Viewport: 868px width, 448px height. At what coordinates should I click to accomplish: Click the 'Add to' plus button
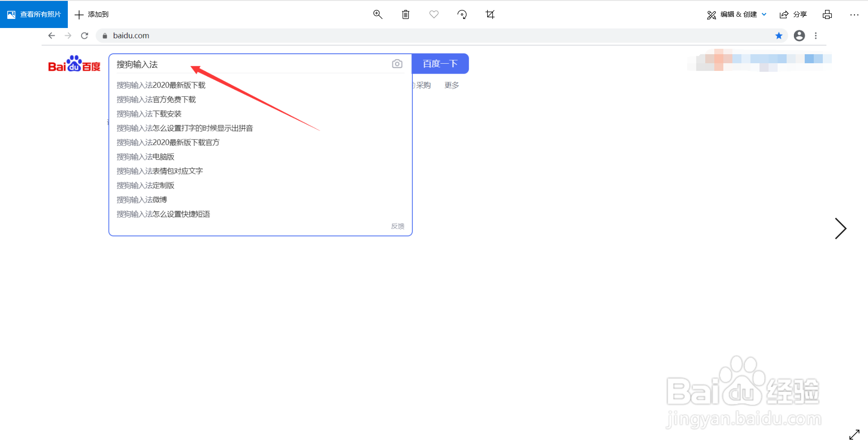pyautogui.click(x=92, y=14)
